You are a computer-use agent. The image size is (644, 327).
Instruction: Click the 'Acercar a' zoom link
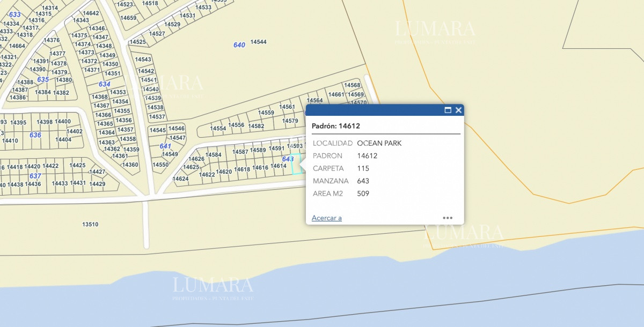pyautogui.click(x=326, y=218)
